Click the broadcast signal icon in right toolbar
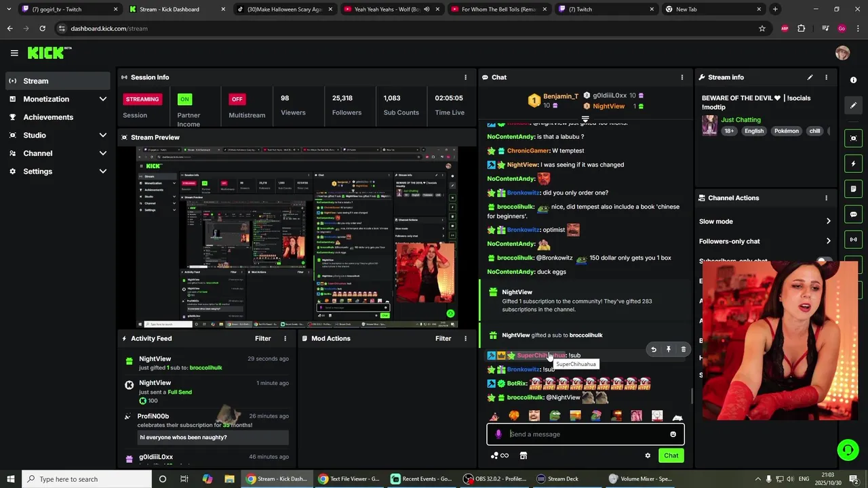Image resolution: width=868 pixels, height=488 pixels. tap(853, 239)
